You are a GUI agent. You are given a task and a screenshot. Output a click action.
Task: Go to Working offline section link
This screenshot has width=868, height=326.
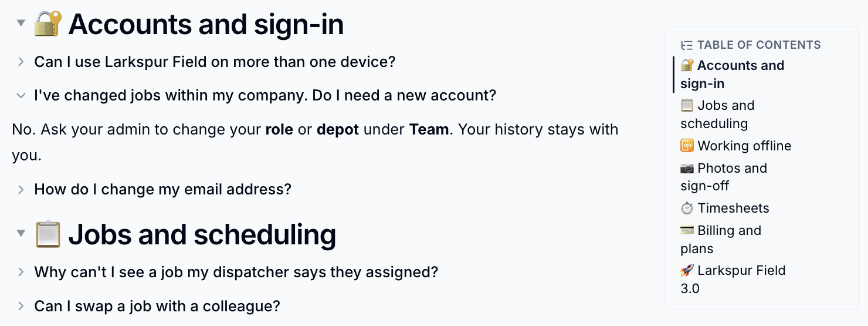(x=736, y=146)
